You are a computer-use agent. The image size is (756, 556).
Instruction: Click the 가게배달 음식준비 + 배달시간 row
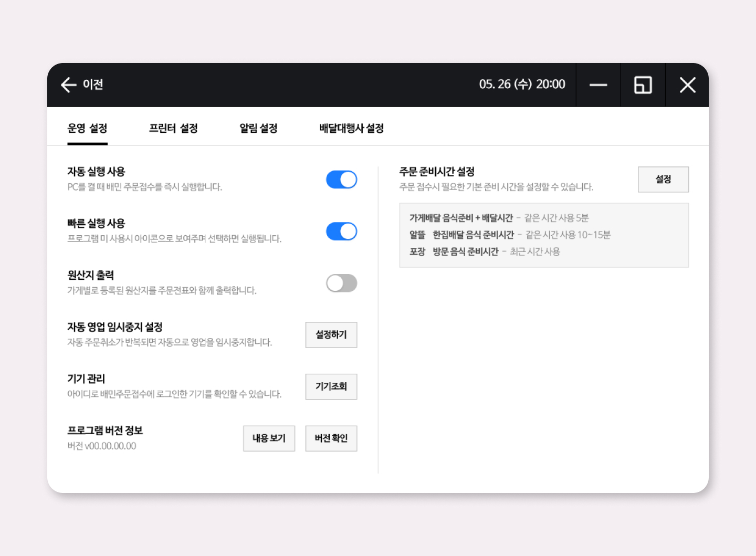499,218
